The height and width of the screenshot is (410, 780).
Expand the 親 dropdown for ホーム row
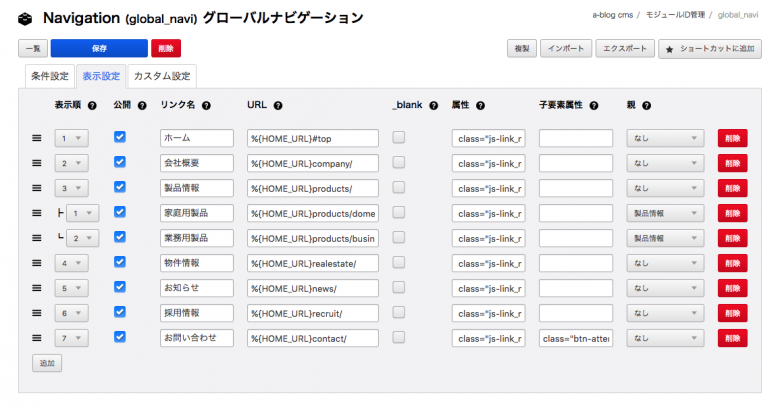click(665, 138)
